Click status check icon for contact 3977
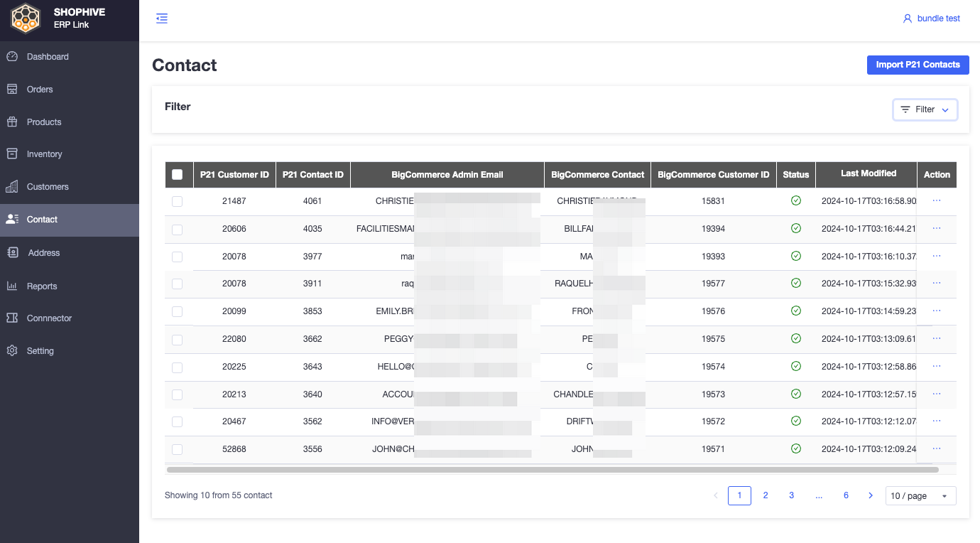 [x=796, y=256]
